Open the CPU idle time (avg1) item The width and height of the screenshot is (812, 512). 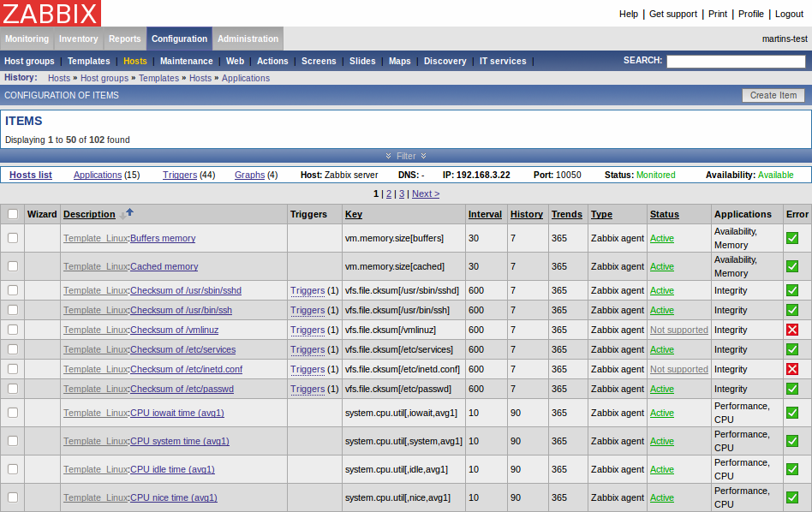coord(172,469)
